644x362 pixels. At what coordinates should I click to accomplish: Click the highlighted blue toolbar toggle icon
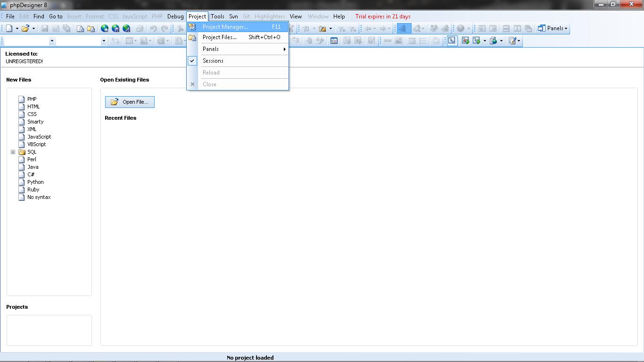point(403,28)
